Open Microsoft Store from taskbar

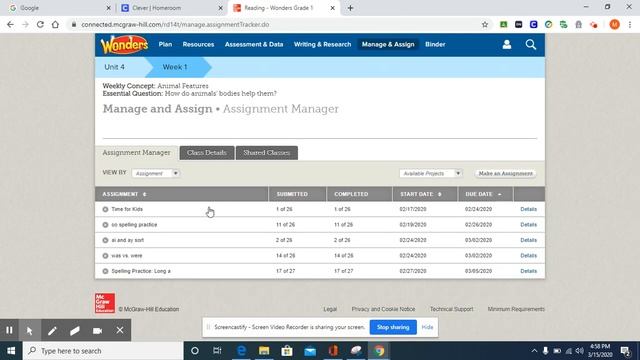(x=287, y=351)
